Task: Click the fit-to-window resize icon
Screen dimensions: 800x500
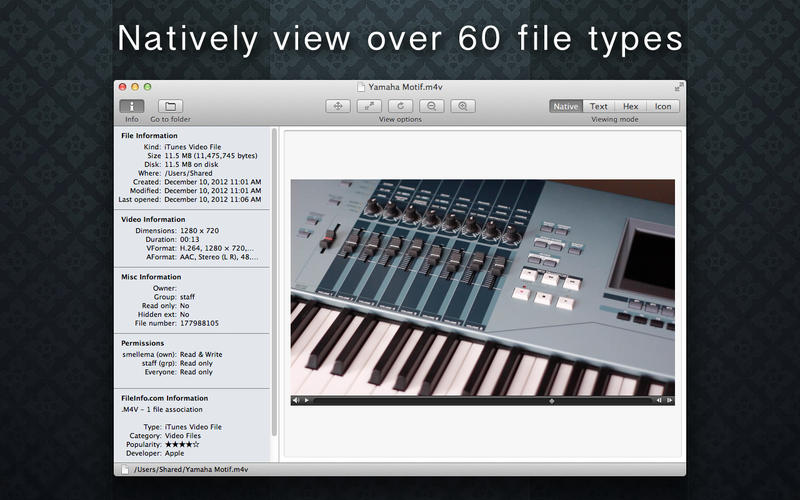Action: 369,106
